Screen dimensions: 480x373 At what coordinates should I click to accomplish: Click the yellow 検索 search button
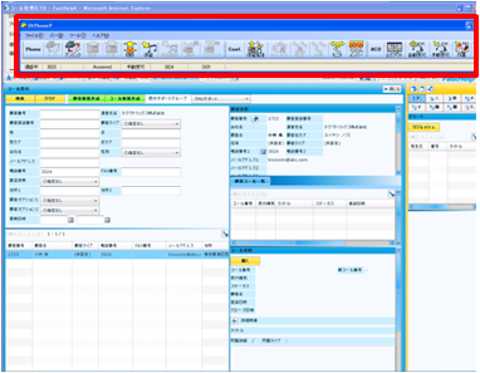point(20,99)
